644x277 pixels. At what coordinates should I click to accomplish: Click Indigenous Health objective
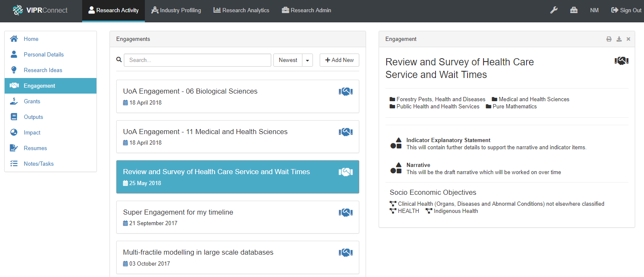point(452,211)
